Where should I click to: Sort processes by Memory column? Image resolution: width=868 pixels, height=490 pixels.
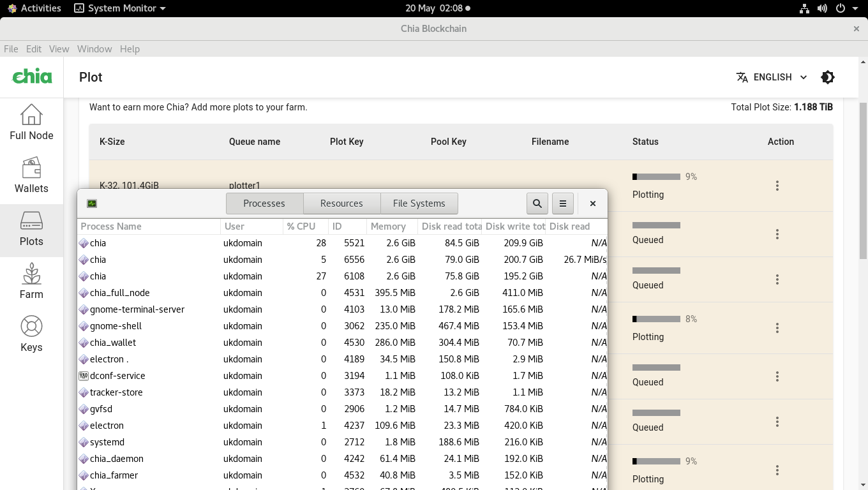[x=393, y=226]
